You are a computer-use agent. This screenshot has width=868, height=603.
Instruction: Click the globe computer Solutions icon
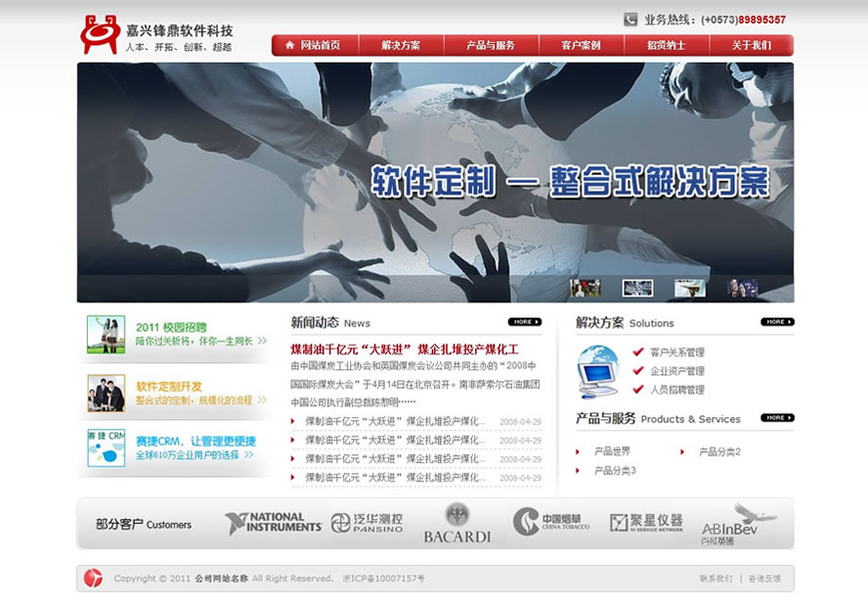point(598,371)
